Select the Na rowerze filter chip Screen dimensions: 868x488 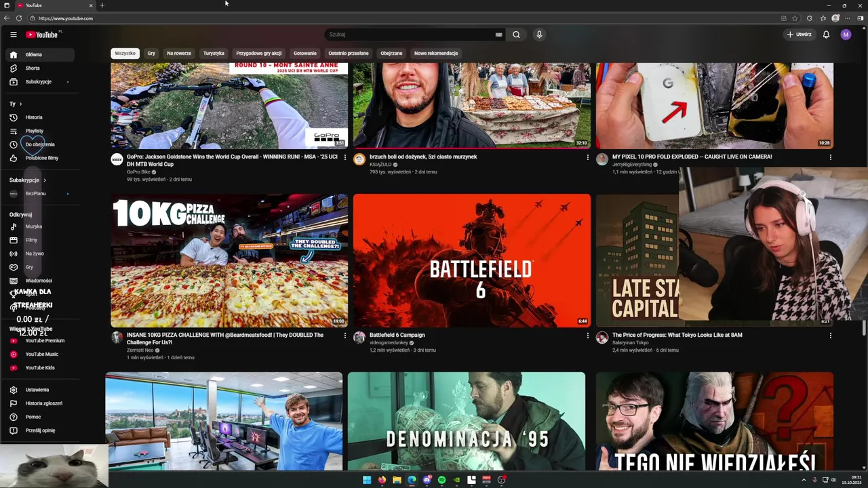179,53
